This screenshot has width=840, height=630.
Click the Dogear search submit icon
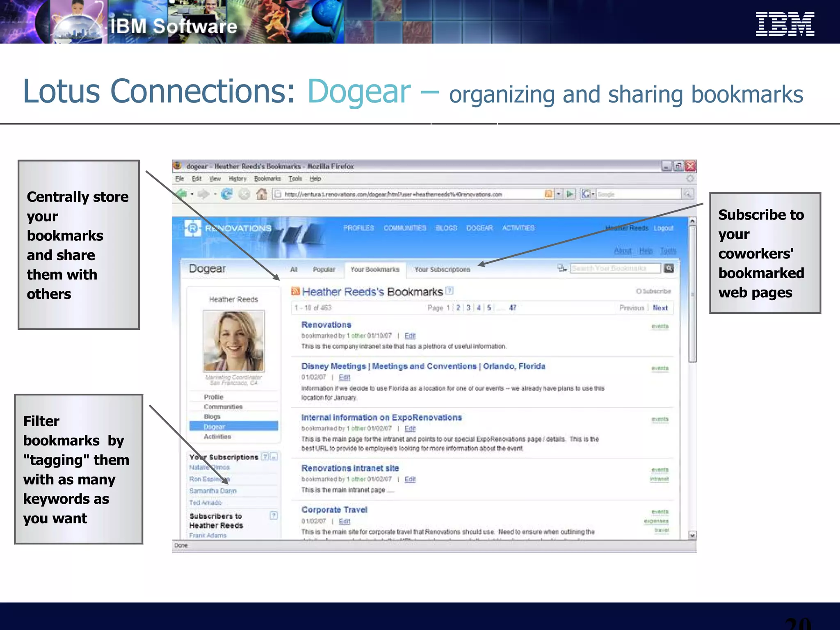(x=669, y=268)
